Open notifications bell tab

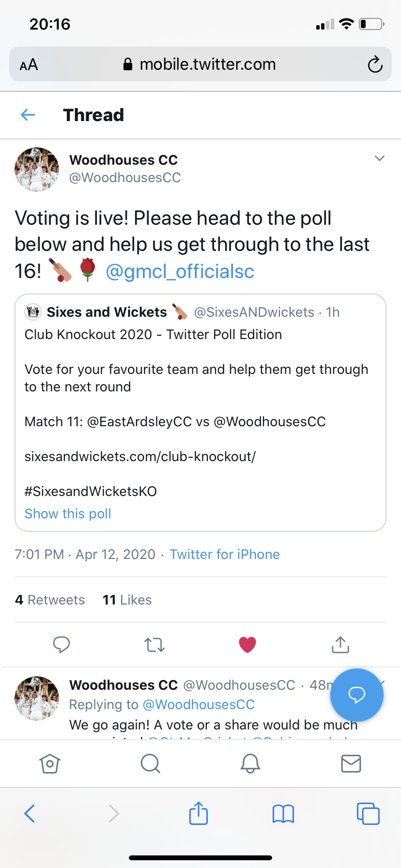coord(250,764)
